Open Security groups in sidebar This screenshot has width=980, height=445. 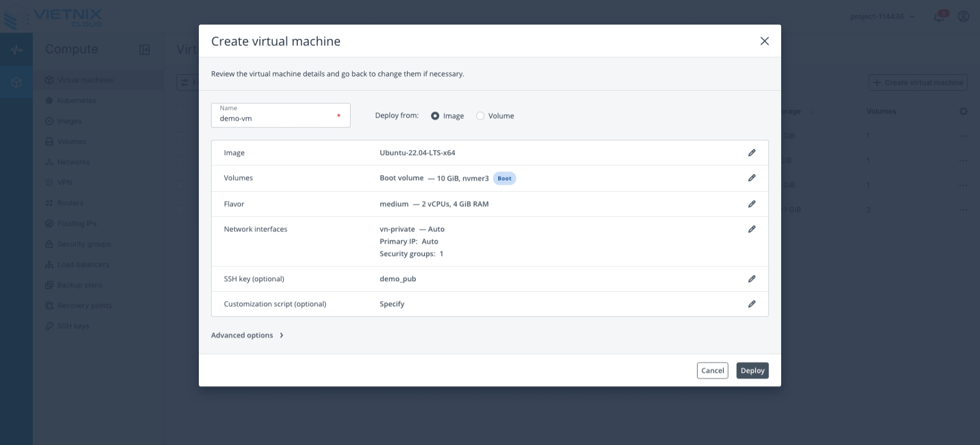98,244
